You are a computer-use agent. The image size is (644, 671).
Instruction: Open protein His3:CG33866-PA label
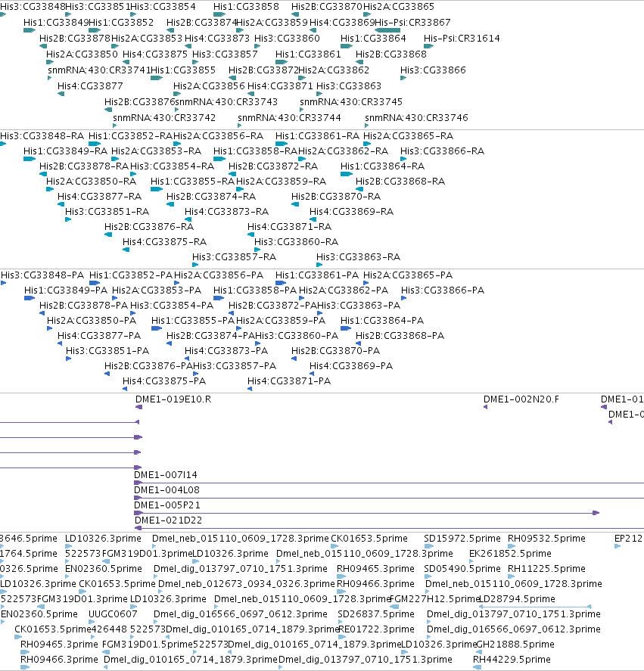point(442,290)
